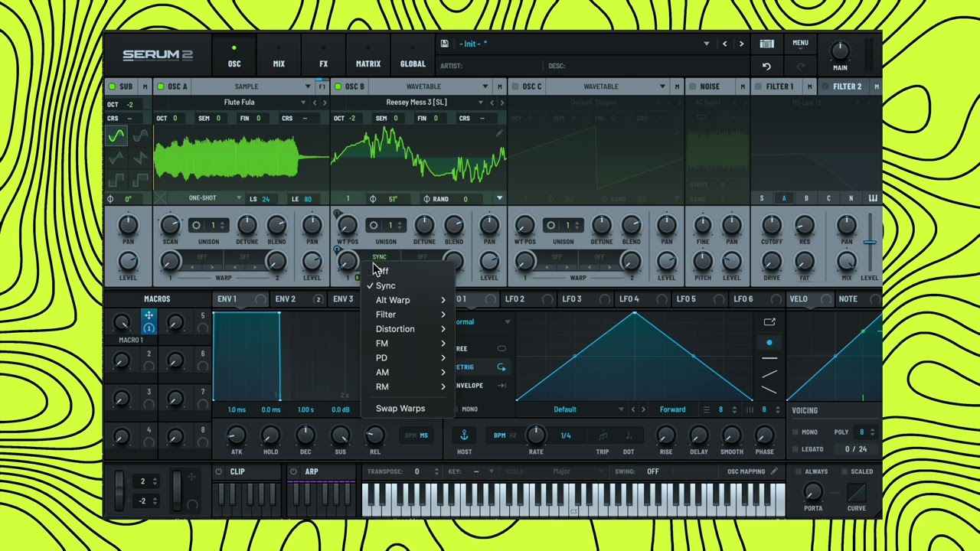Toggle the ARP power button
The image size is (980, 551).
292,471
